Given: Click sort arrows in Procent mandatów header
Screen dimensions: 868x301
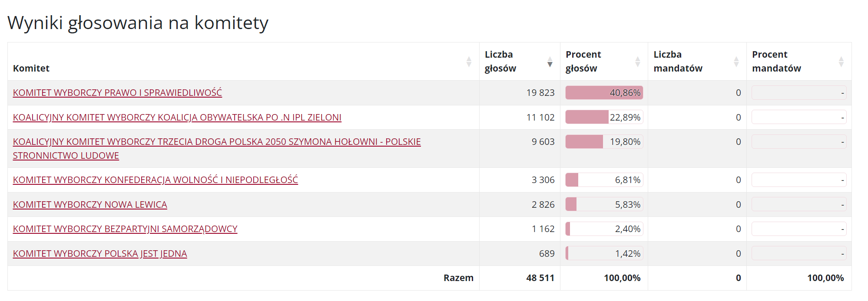Looking at the screenshot, I should point(841,62).
